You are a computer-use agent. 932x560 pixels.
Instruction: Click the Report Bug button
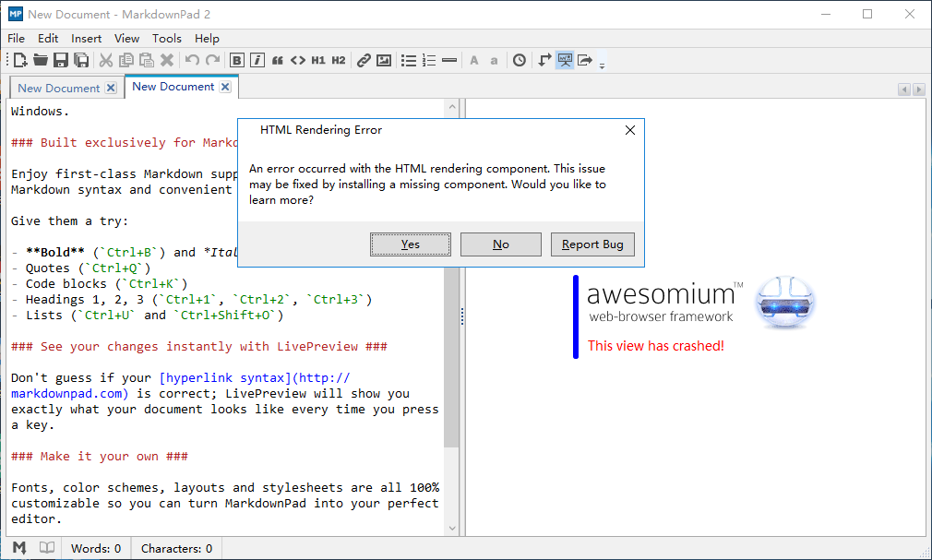tap(592, 244)
